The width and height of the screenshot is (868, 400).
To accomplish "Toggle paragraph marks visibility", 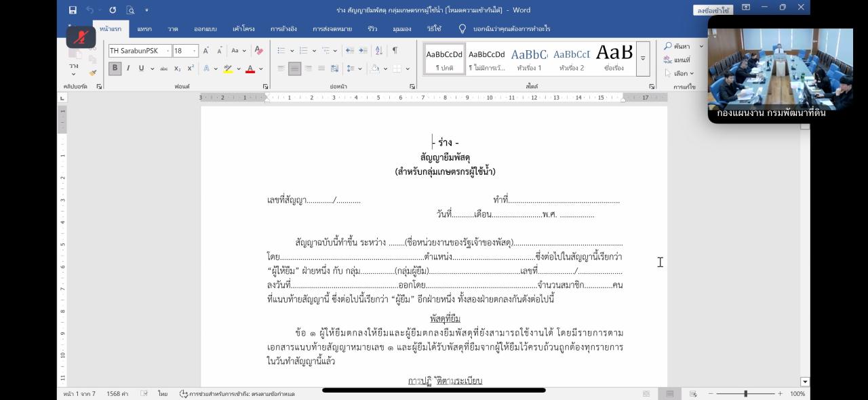I will pyautogui.click(x=395, y=51).
